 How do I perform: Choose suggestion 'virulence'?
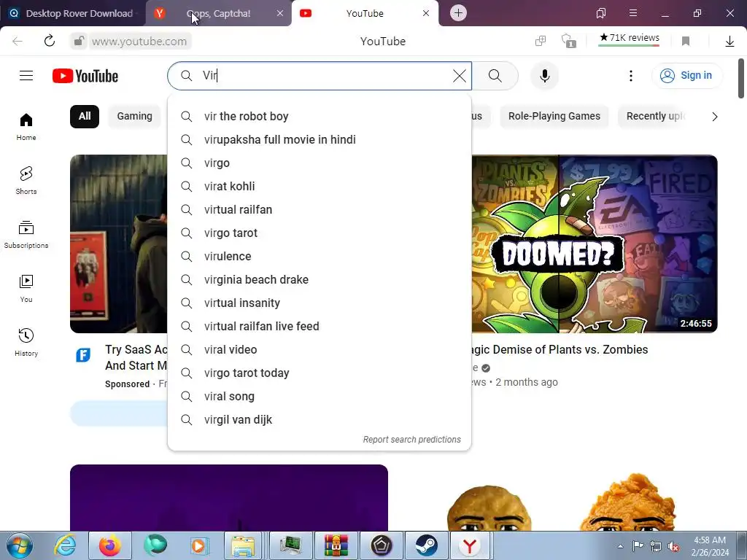(320, 256)
